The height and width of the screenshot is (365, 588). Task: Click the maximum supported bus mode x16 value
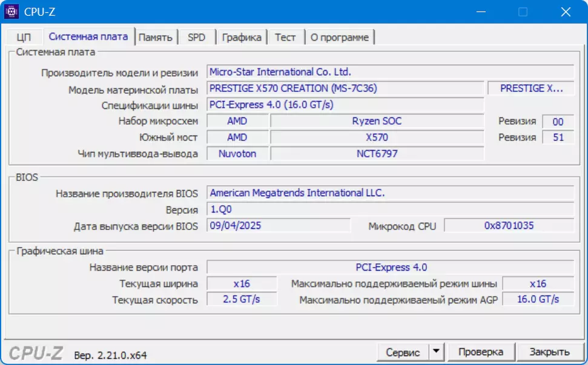tap(538, 284)
